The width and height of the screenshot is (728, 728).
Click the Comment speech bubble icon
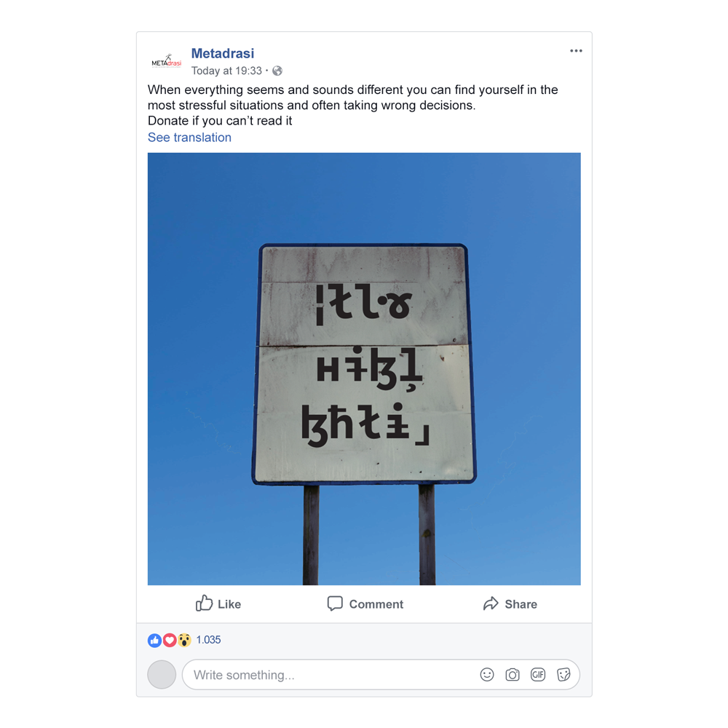pyautogui.click(x=335, y=604)
